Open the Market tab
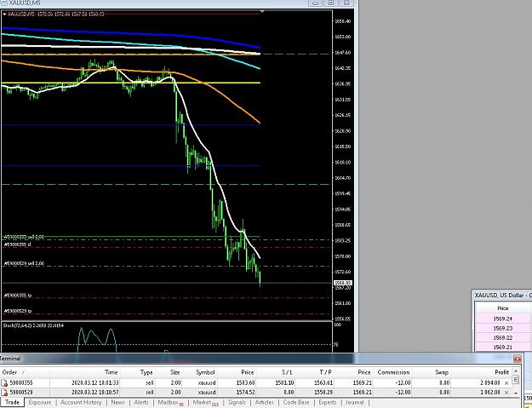 click(x=206, y=403)
